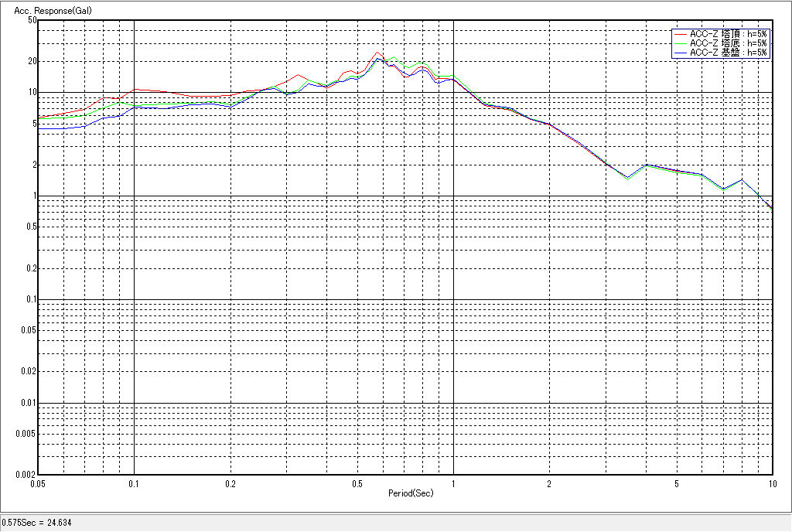Click the Period(Sec) axis title
792x532 pixels.
coord(410,493)
